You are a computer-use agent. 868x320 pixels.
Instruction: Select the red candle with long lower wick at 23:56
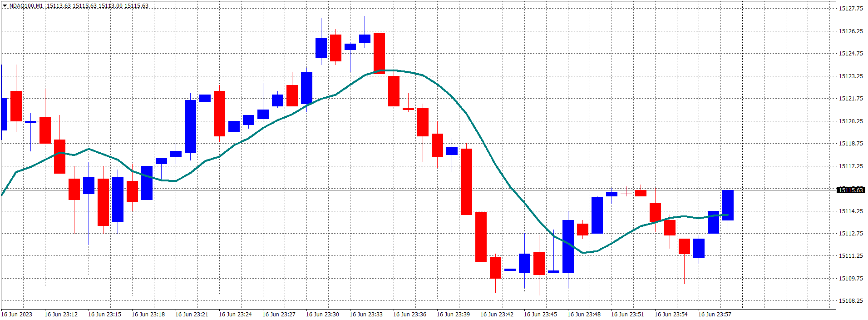click(x=684, y=246)
